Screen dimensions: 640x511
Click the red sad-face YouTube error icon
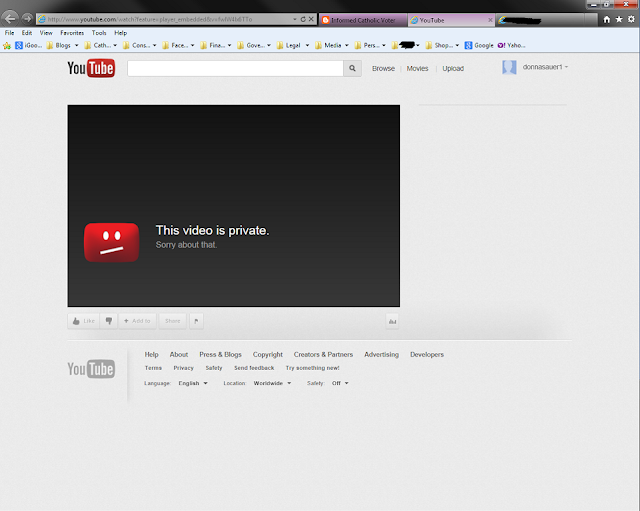click(111, 242)
